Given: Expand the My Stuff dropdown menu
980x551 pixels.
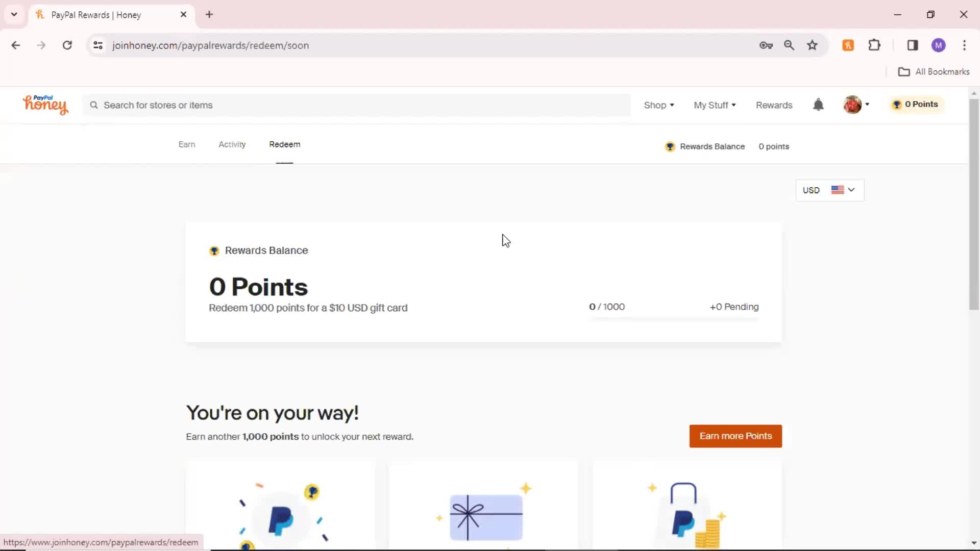Looking at the screenshot, I should point(714,104).
